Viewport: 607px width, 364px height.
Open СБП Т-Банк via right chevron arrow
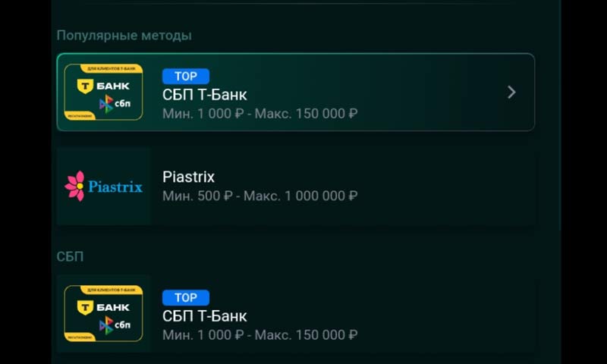(x=511, y=93)
